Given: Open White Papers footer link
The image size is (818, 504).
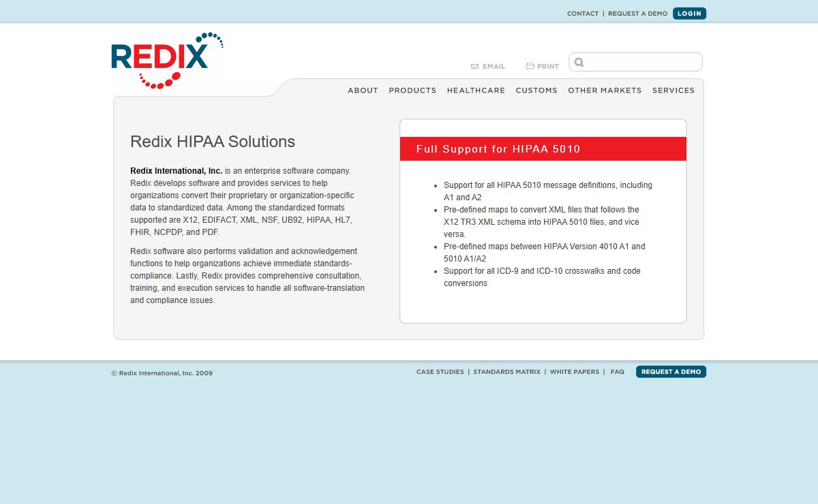Looking at the screenshot, I should (x=575, y=372).
